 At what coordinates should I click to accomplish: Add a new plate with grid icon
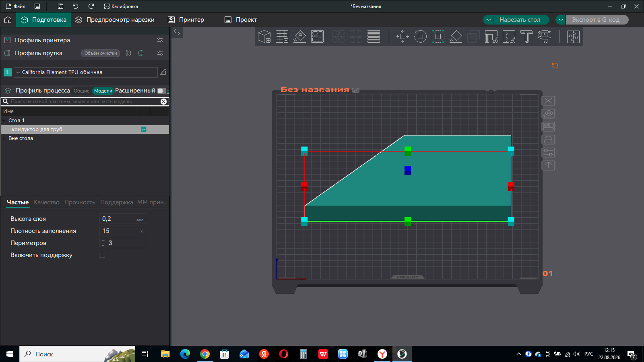[282, 37]
